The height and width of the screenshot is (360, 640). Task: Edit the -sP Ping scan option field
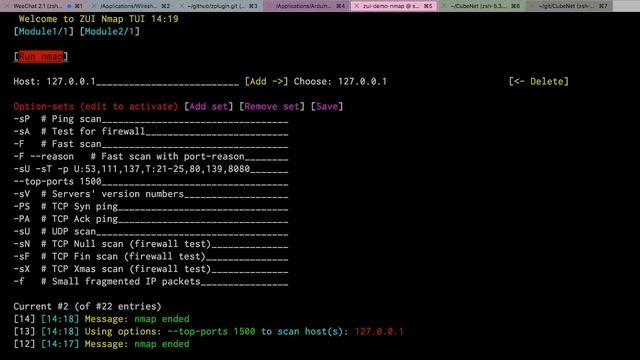(151, 119)
